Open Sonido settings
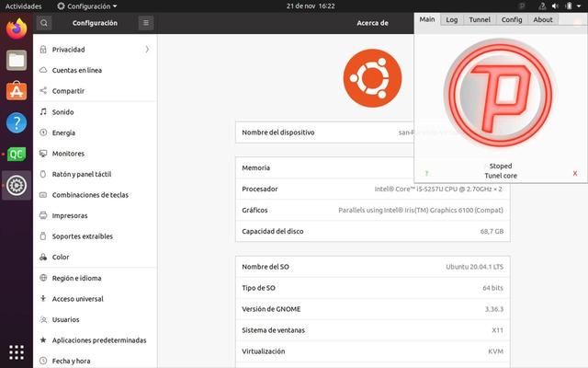 pos(96,111)
